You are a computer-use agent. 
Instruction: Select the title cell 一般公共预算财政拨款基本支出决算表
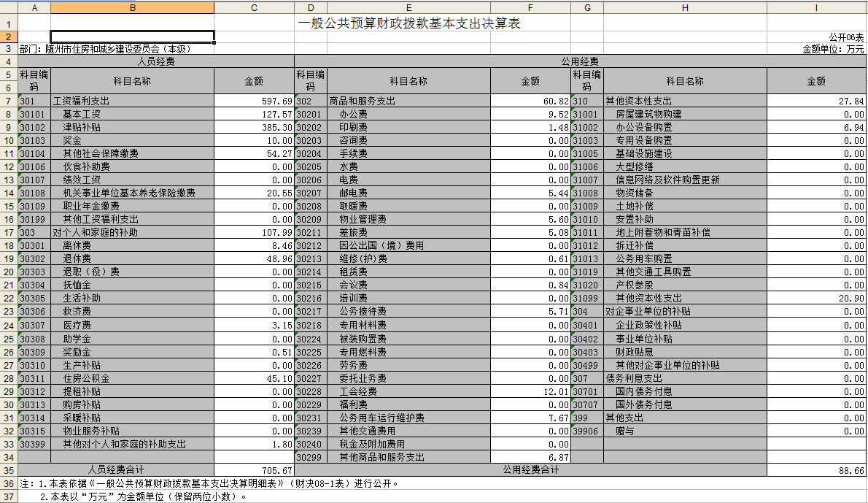(x=408, y=23)
